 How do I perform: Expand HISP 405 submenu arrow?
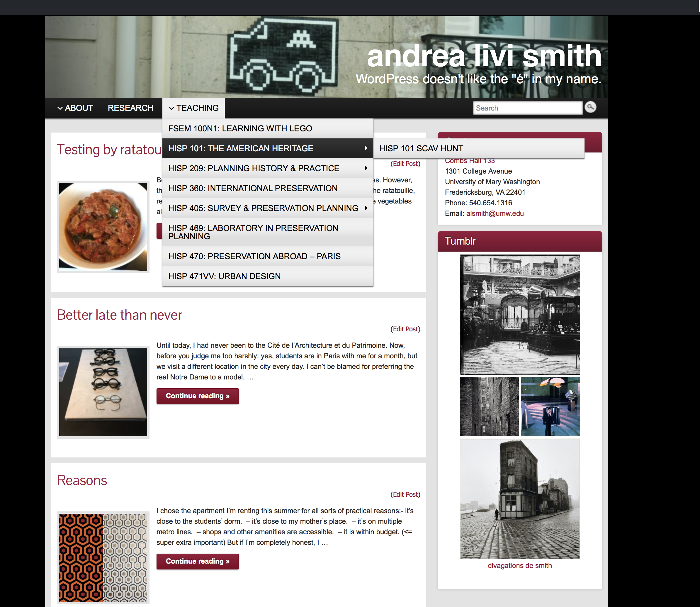point(367,208)
